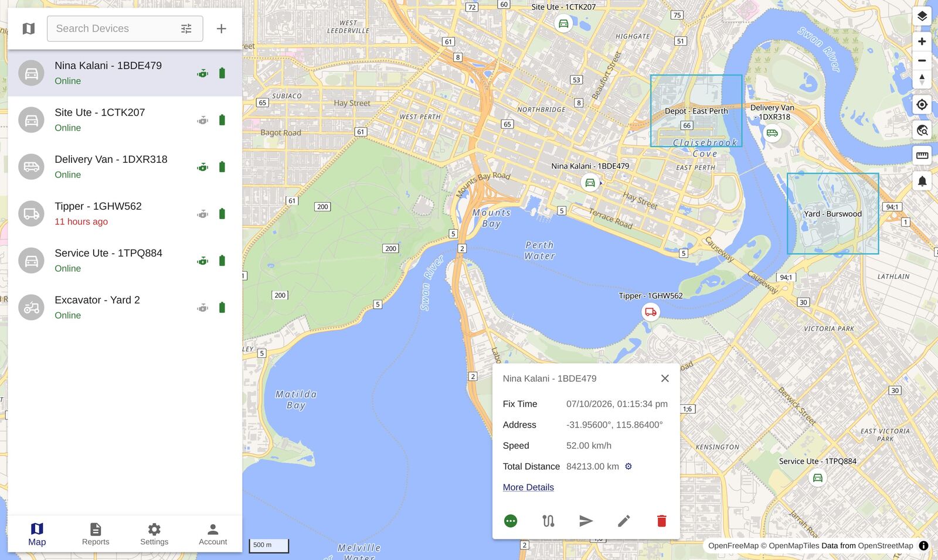The height and width of the screenshot is (560, 938).
Task: Click ignition status icon for Site Ute
Action: tap(203, 120)
